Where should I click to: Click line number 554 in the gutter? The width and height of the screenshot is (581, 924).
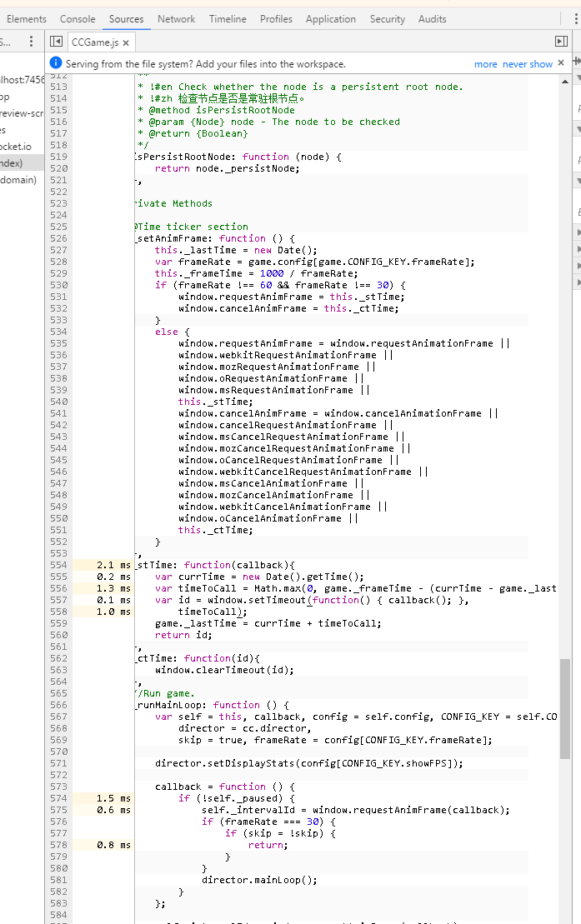[x=58, y=565]
